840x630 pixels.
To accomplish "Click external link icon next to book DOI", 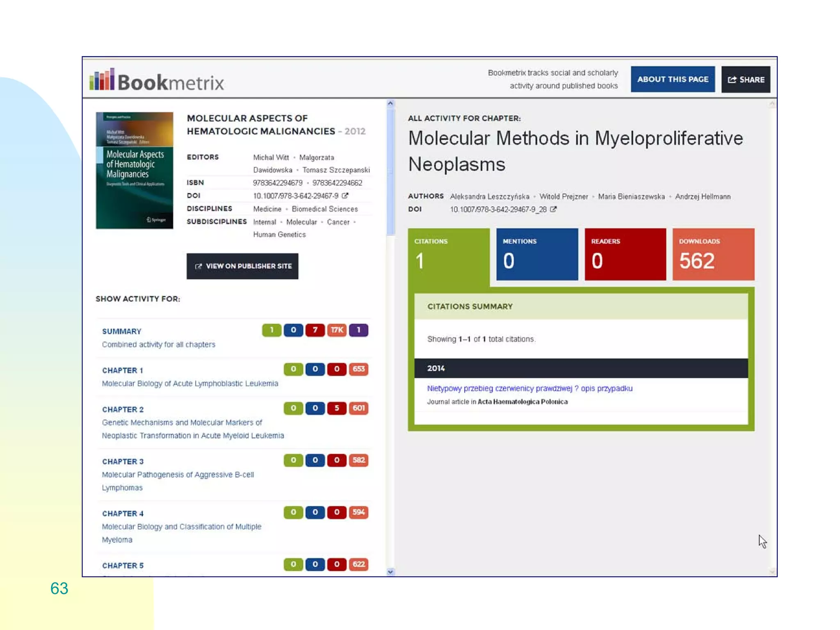I will [345, 196].
